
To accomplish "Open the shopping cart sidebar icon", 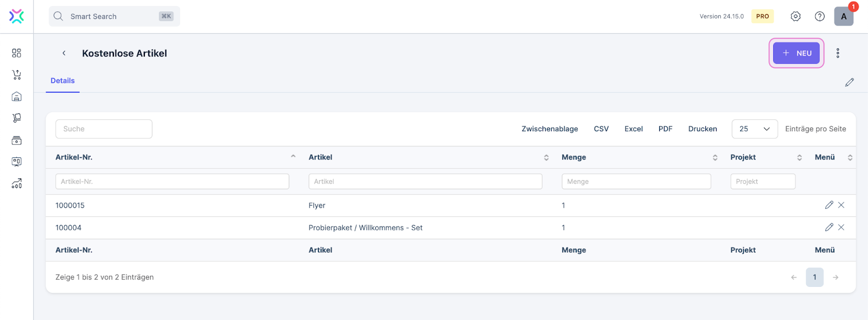I will (17, 75).
